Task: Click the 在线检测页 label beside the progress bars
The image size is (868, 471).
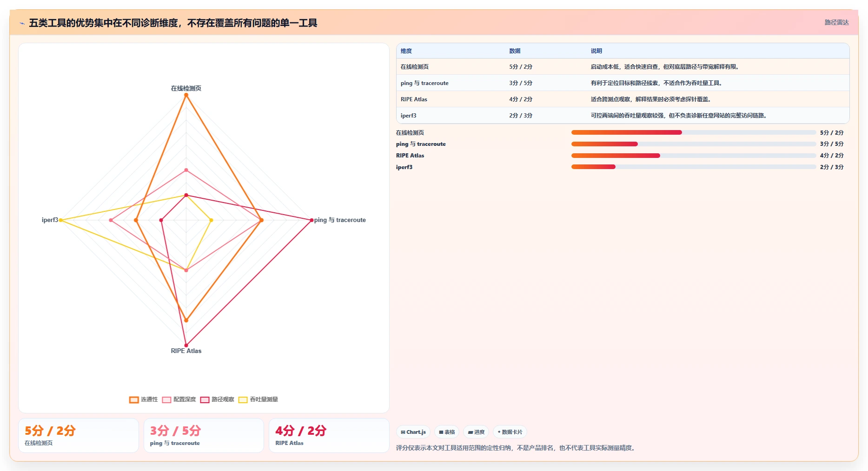Action: pyautogui.click(x=410, y=133)
